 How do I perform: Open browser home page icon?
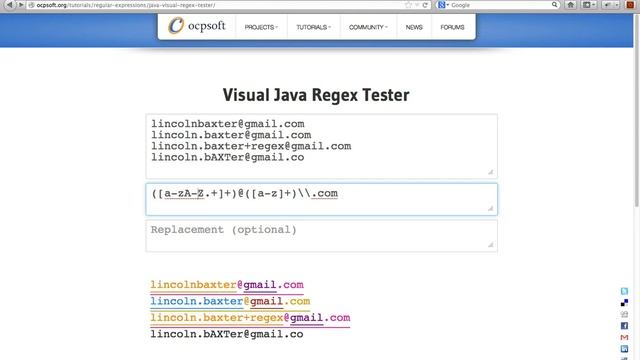tap(571, 5)
